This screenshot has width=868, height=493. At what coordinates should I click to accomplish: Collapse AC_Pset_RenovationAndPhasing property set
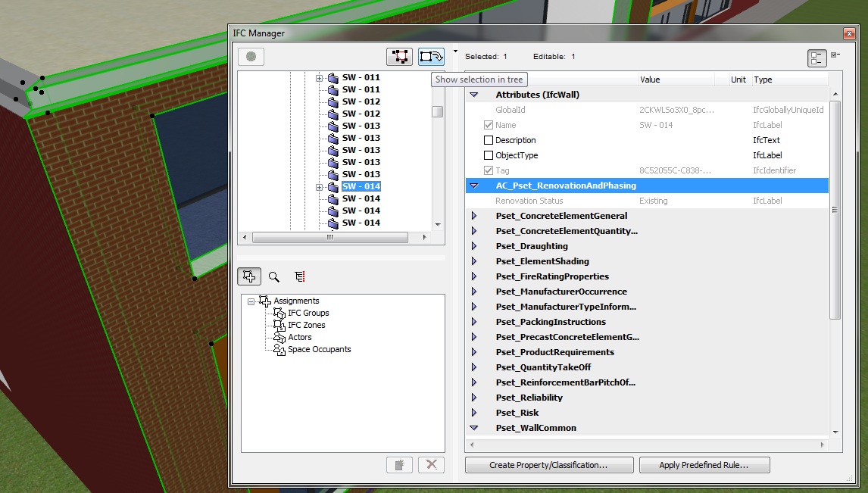tap(474, 185)
